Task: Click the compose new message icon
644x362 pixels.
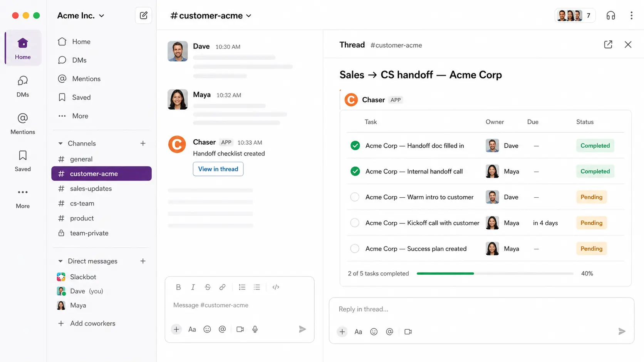Action: tap(143, 15)
